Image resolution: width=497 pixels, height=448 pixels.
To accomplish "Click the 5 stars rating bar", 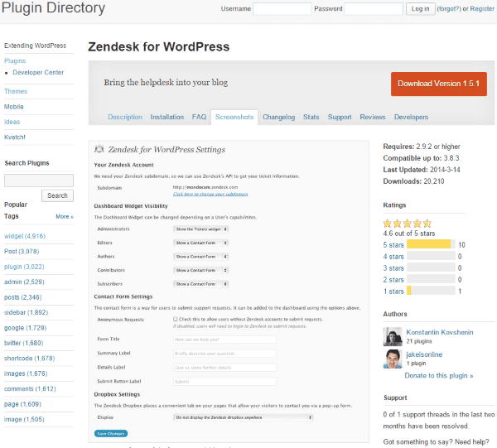I will point(431,244).
